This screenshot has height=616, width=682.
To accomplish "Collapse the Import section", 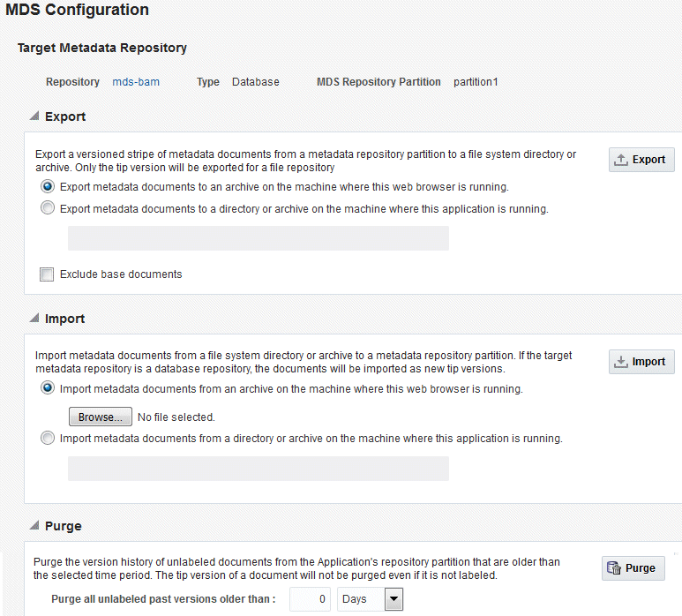I will [34, 319].
